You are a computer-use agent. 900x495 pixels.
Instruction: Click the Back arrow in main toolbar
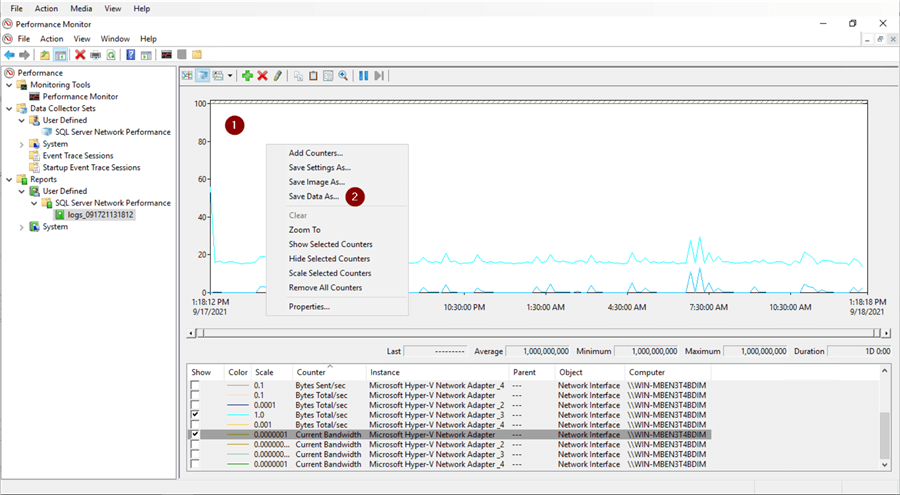pos(10,54)
